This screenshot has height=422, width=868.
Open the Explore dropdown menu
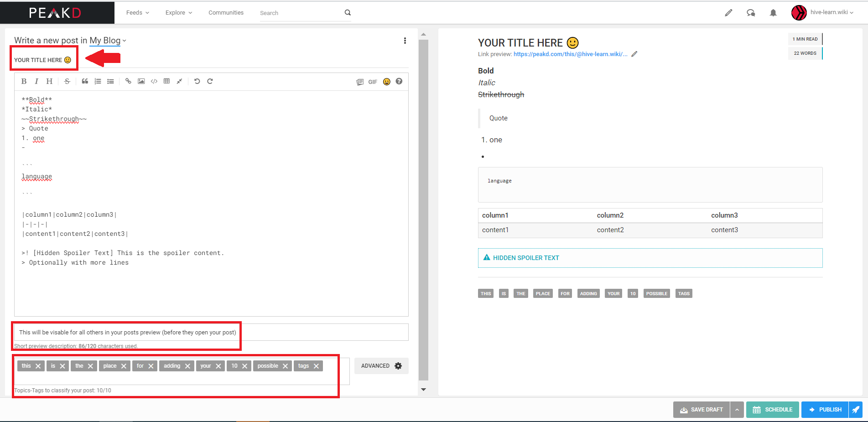(x=179, y=13)
